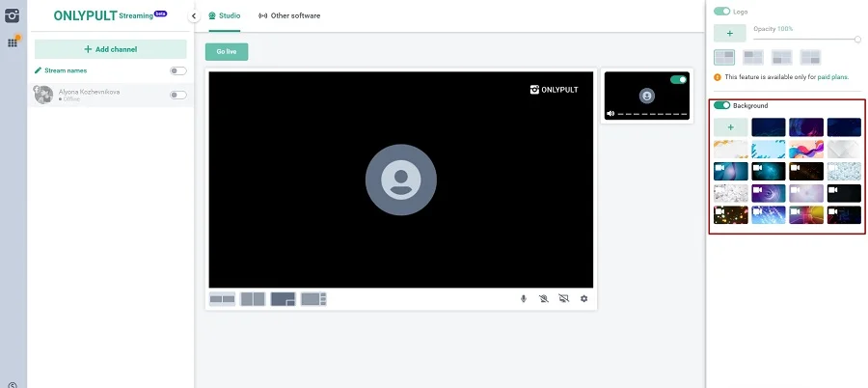868x388 pixels.
Task: Click the screen share icon
Action: click(x=564, y=299)
